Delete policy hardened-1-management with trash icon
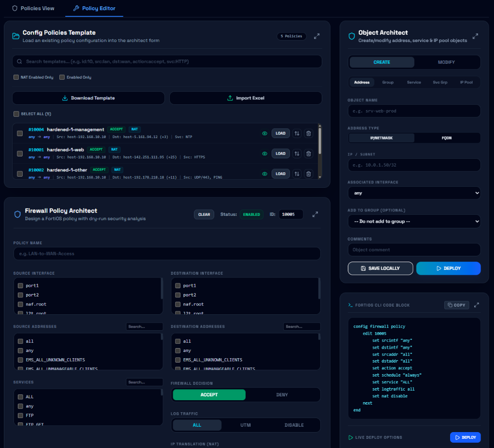This screenshot has width=494, height=448. click(x=308, y=133)
